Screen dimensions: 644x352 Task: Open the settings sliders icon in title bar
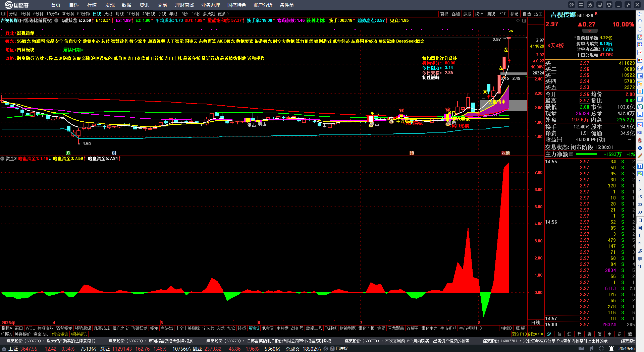click(581, 5)
